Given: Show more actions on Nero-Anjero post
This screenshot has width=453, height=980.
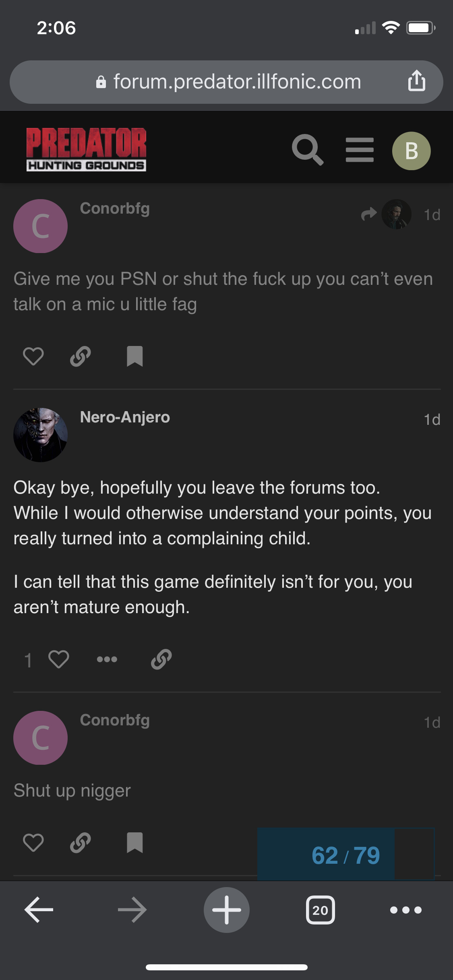Looking at the screenshot, I should 107,659.
